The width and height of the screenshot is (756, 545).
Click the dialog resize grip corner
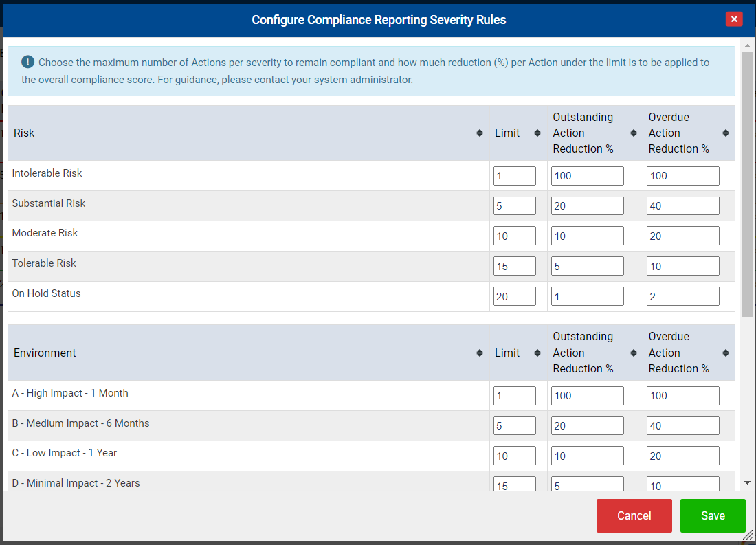tap(748, 535)
